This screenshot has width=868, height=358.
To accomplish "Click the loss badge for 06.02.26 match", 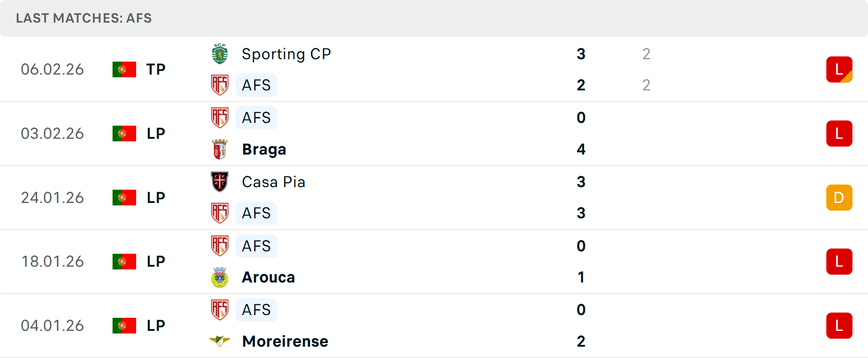I will coord(839,69).
